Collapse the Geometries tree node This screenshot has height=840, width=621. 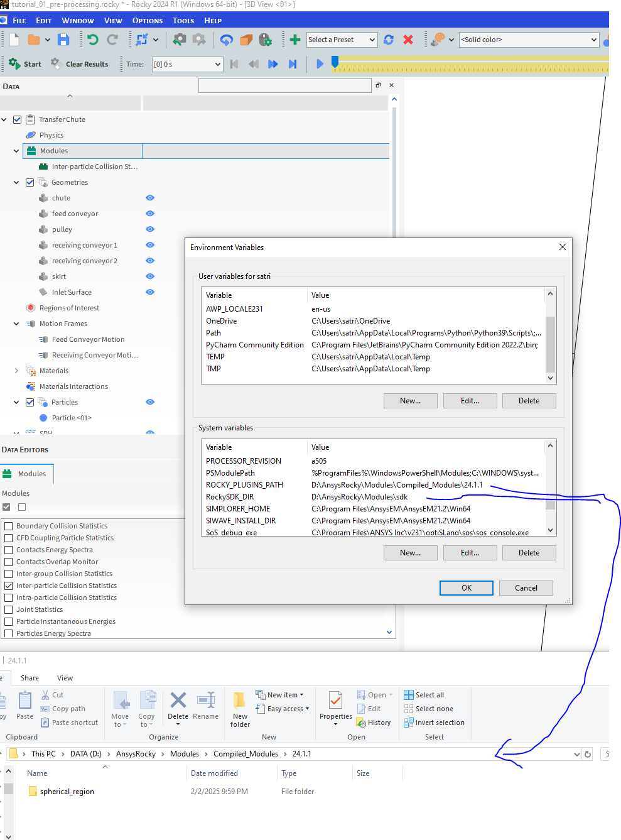(16, 182)
